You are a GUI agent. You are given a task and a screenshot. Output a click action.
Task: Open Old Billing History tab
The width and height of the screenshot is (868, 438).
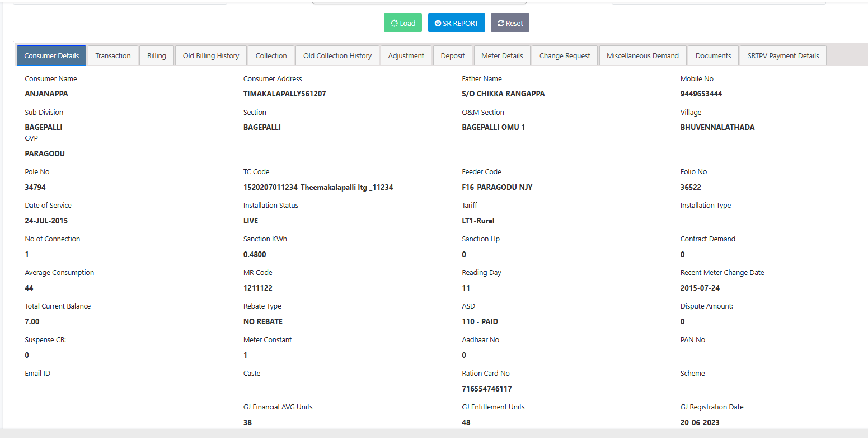[211, 55]
